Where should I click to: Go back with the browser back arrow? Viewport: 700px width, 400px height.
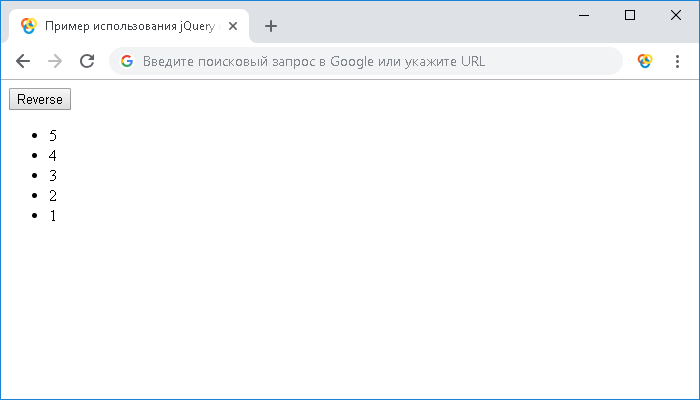(x=23, y=61)
